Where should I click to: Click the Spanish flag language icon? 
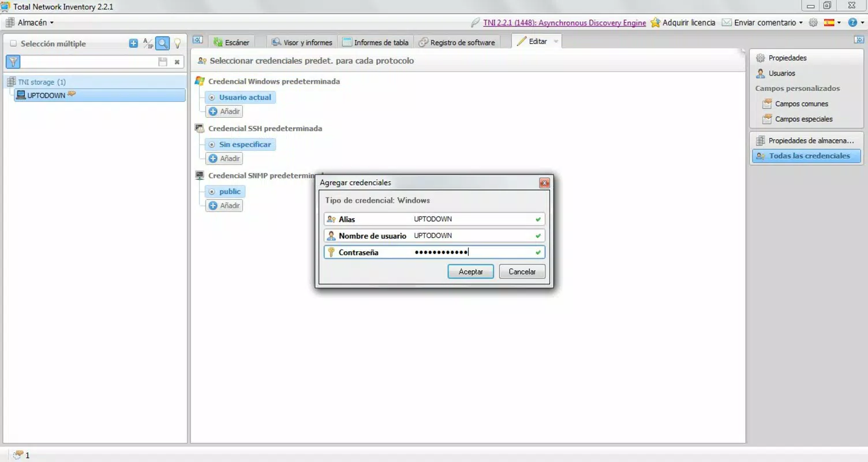point(829,23)
